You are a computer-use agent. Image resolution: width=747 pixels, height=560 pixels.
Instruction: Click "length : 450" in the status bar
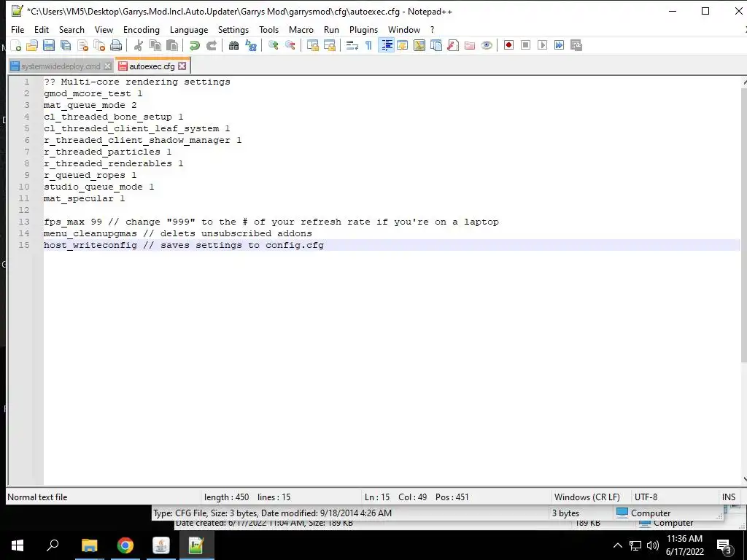pyautogui.click(x=226, y=497)
